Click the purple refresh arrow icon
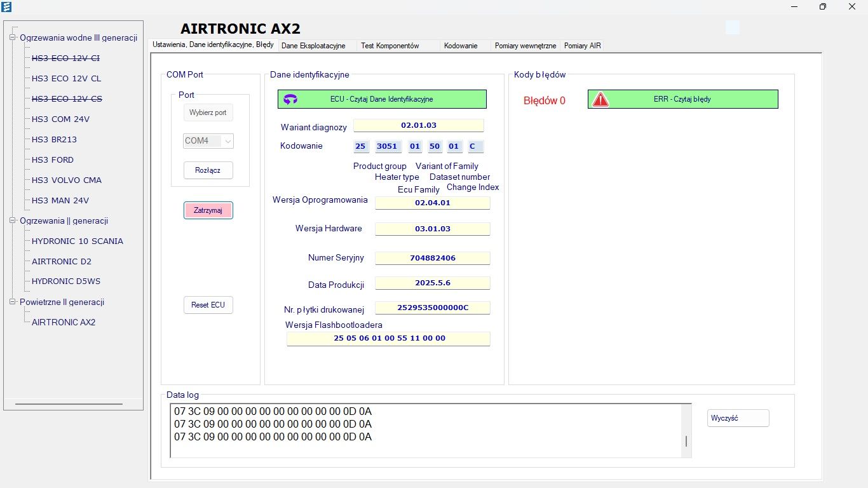The width and height of the screenshot is (868, 488). click(290, 99)
